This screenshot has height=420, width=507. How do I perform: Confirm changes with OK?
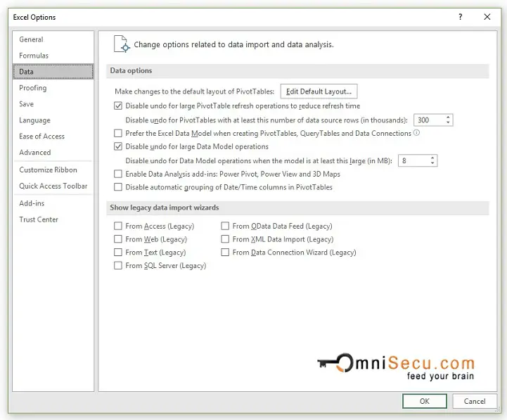[425, 401]
